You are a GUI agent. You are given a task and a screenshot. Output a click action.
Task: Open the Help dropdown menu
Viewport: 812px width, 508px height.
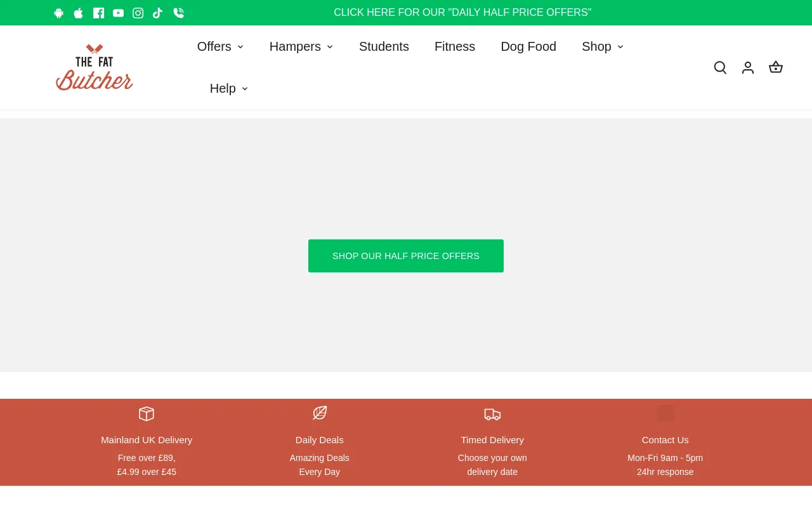(228, 88)
